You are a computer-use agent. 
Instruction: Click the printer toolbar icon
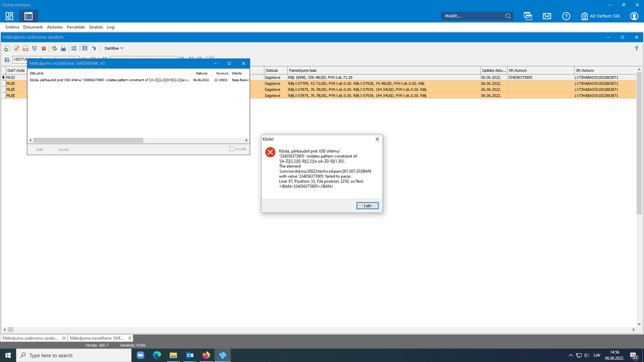pos(63,48)
